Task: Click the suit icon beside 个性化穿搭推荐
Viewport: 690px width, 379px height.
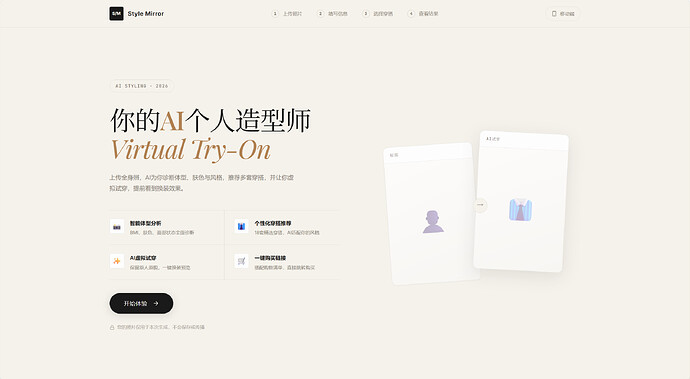Action: pos(241,227)
